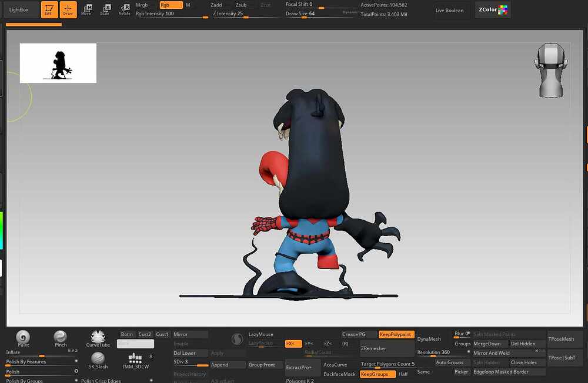Click the Draw Size slider
Image resolution: width=588 pixels, height=383 pixels.
pyautogui.click(x=322, y=14)
